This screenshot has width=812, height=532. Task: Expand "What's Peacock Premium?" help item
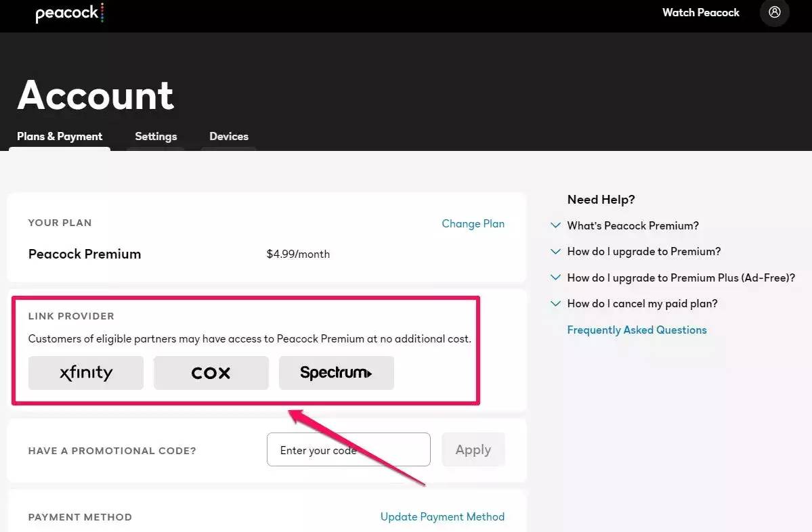tap(633, 225)
